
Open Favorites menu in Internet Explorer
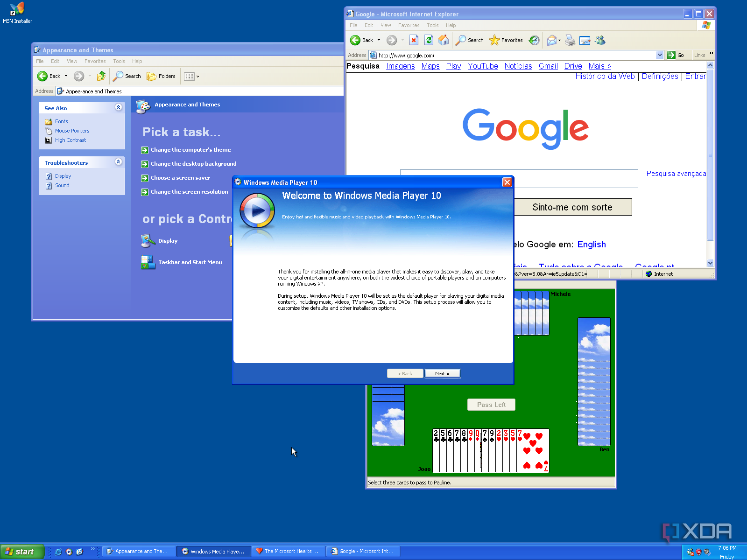tap(409, 25)
